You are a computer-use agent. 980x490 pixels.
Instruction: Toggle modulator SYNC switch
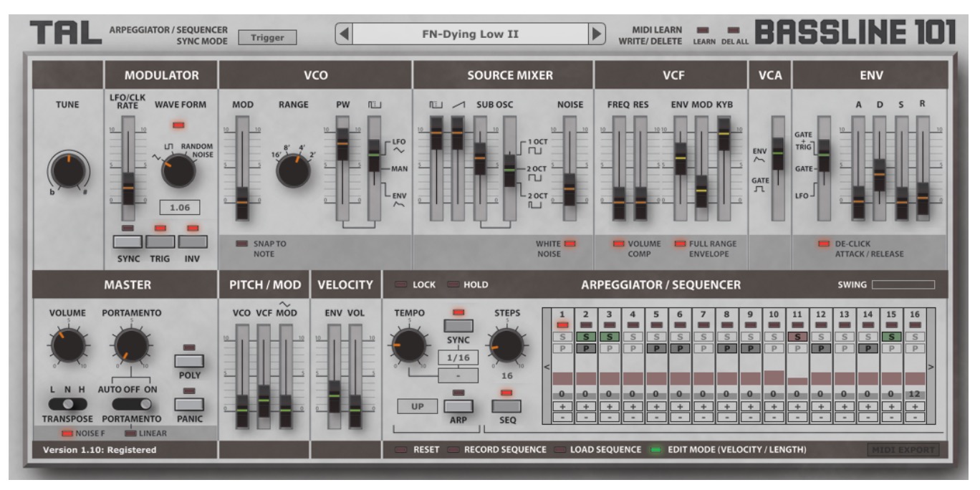tap(129, 242)
